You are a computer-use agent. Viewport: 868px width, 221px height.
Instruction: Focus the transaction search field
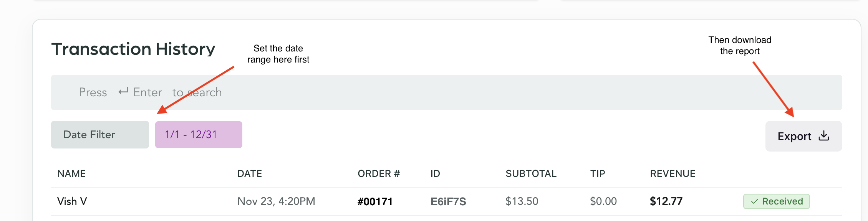coord(461,92)
